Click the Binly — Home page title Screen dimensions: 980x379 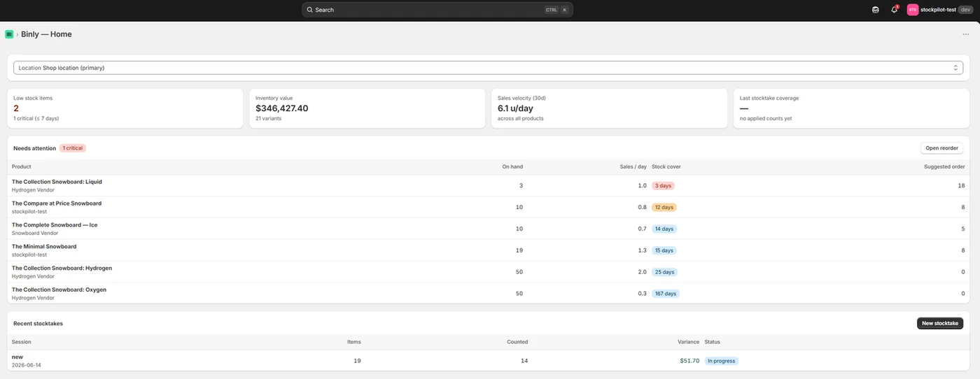coord(46,34)
